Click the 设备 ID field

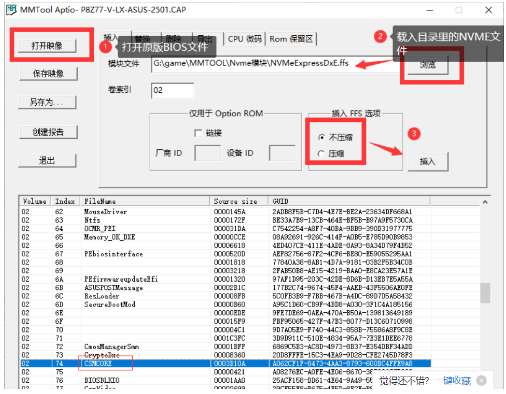click(282, 153)
